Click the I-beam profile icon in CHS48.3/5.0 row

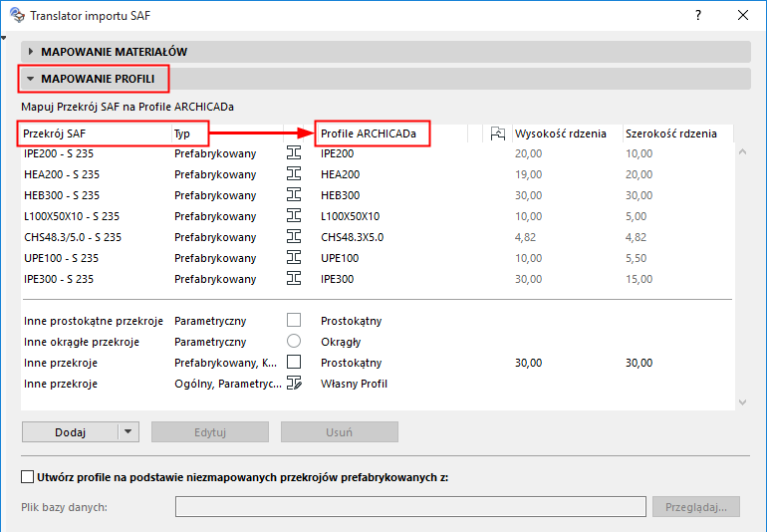point(294,236)
